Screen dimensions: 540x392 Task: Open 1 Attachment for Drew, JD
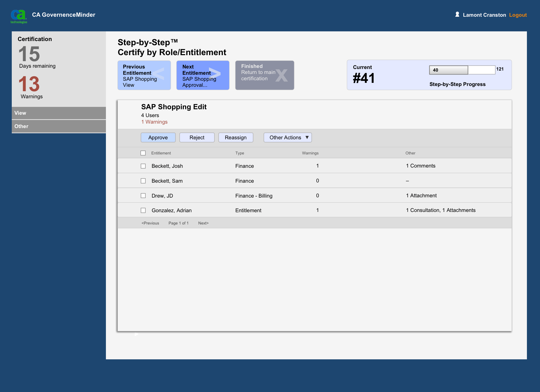pos(421,195)
